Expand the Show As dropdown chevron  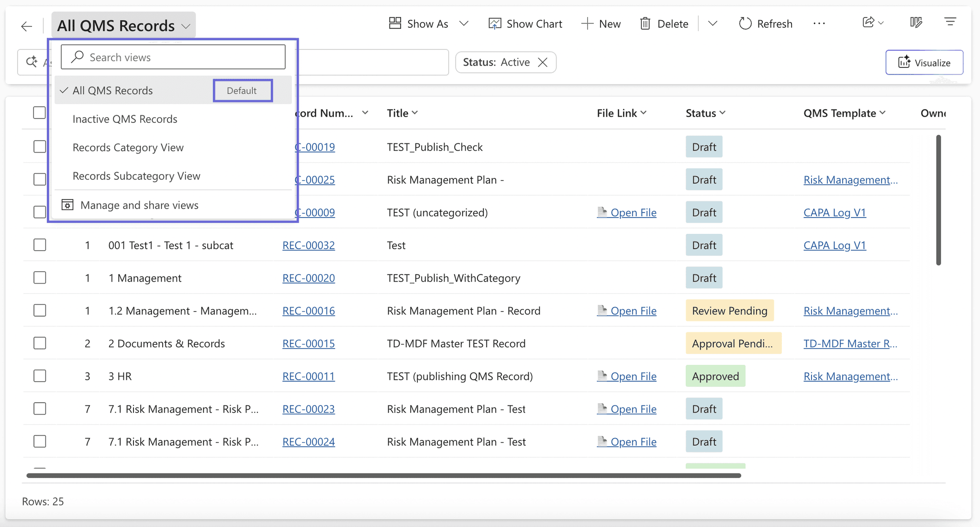click(x=464, y=23)
